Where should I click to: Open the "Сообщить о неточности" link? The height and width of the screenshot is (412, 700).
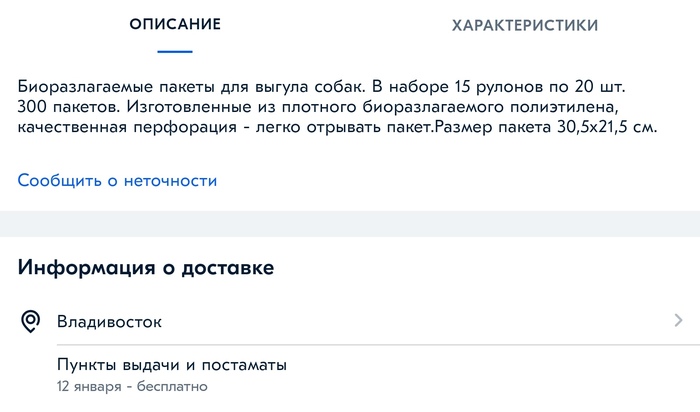(x=117, y=181)
